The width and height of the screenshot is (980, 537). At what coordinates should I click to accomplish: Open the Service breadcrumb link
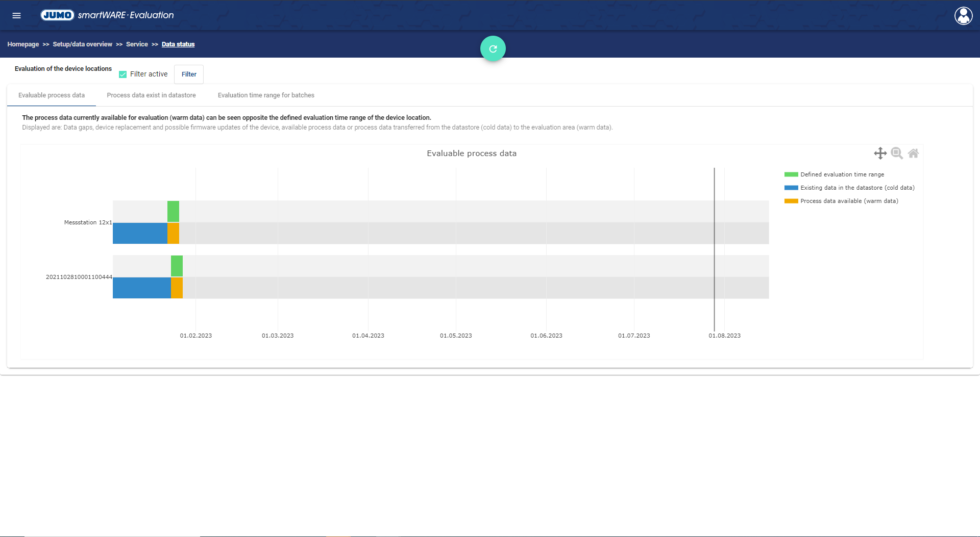coord(137,44)
